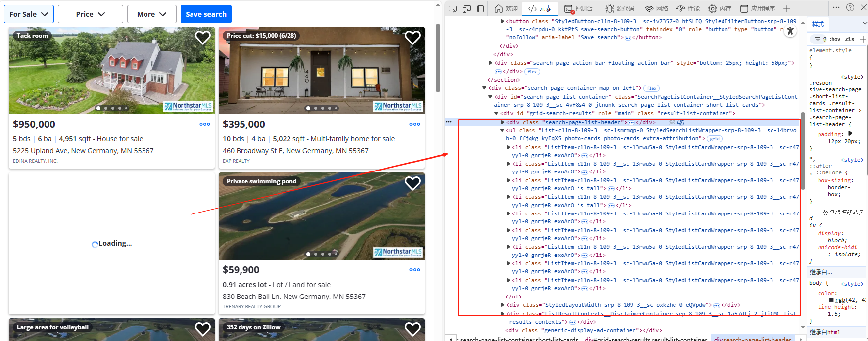Toggle :hov element state panel

(835, 39)
